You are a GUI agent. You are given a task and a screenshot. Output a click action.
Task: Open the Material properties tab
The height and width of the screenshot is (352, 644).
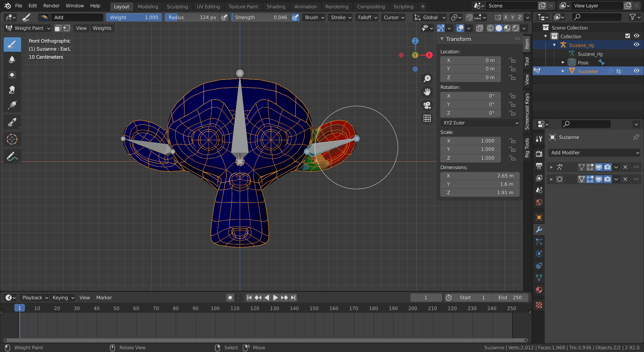tap(539, 290)
